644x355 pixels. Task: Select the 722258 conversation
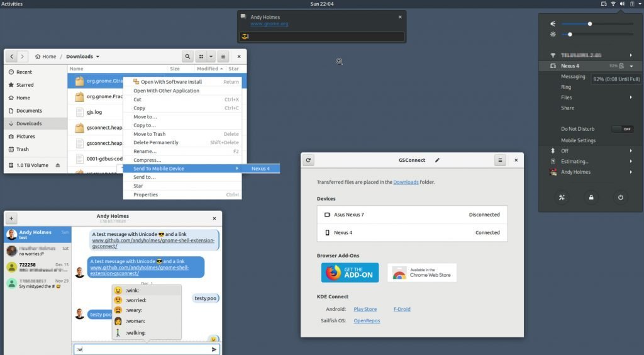click(38, 267)
